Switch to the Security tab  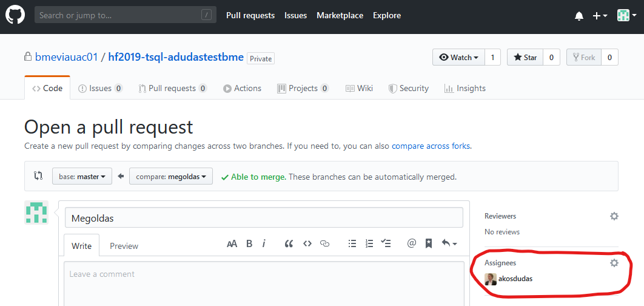pyautogui.click(x=408, y=88)
